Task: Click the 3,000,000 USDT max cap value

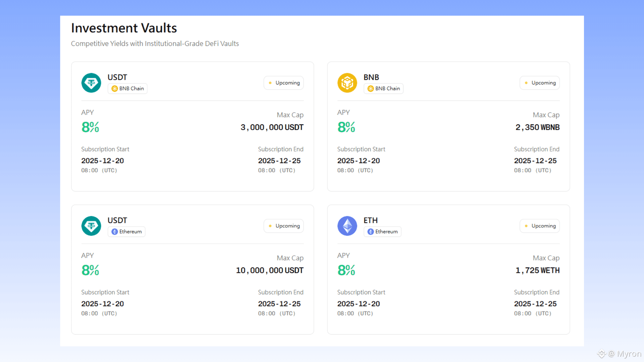Action: pyautogui.click(x=272, y=127)
